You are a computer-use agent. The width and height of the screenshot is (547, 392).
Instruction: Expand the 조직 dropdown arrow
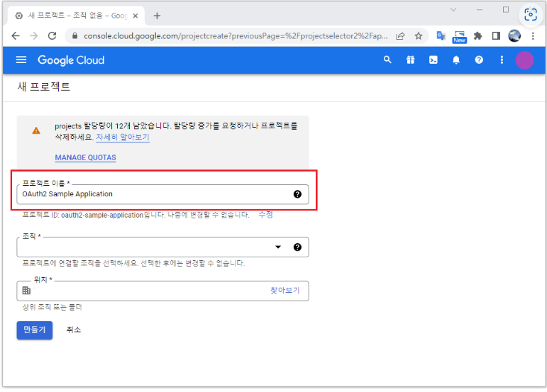278,247
